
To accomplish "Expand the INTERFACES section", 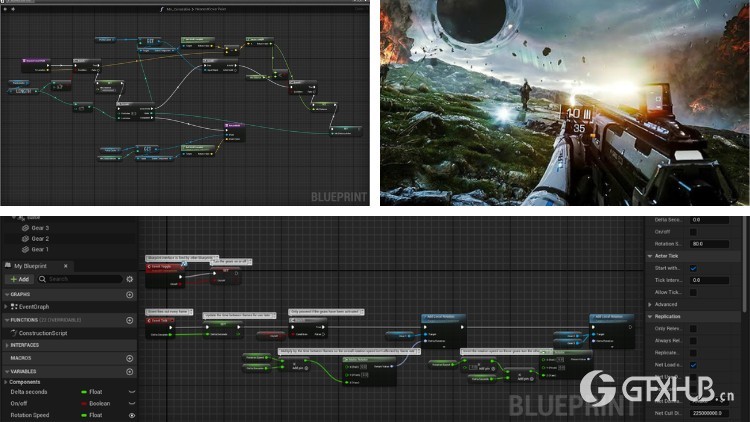I will point(7,345).
